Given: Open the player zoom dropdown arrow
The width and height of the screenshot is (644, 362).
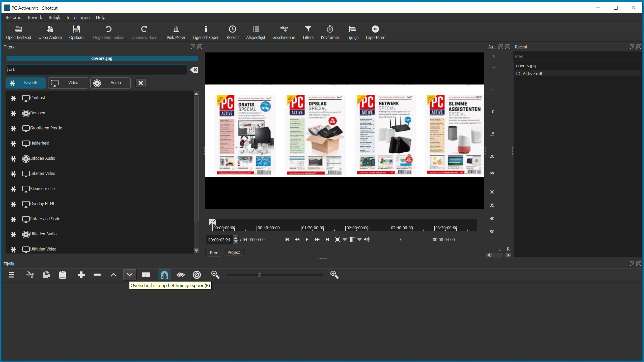Looking at the screenshot, I should (x=345, y=240).
